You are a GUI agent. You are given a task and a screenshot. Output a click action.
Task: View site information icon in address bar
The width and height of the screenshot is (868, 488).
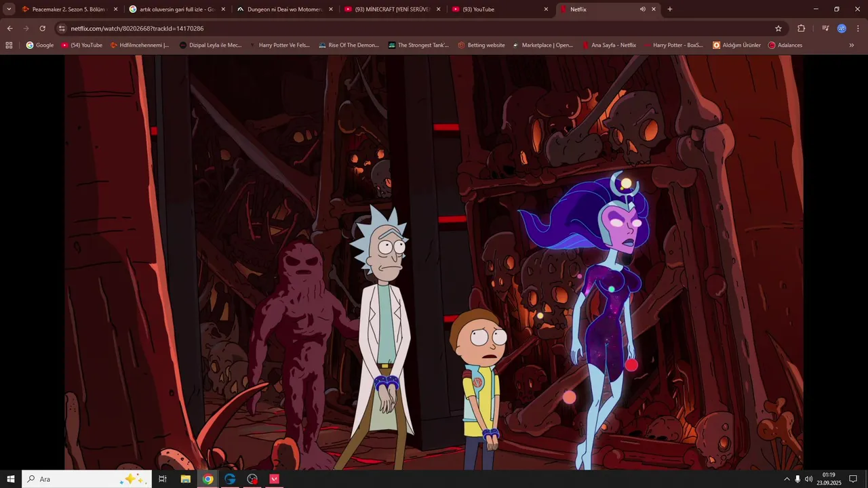62,28
